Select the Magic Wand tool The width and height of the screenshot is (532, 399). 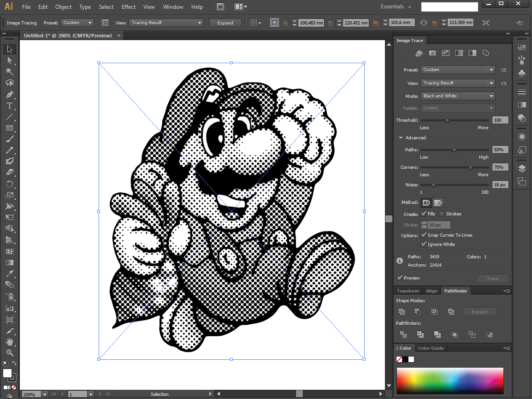click(x=10, y=71)
